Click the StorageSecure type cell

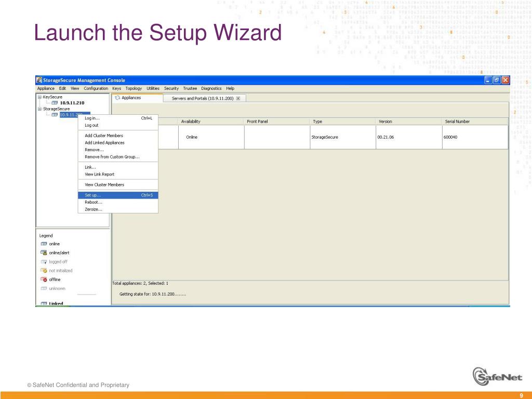pos(343,137)
